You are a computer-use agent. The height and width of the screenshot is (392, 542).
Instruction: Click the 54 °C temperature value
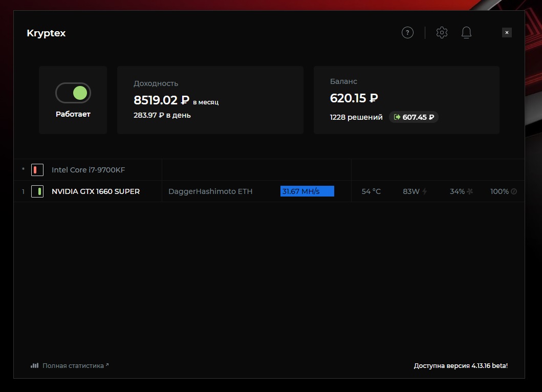(x=371, y=191)
